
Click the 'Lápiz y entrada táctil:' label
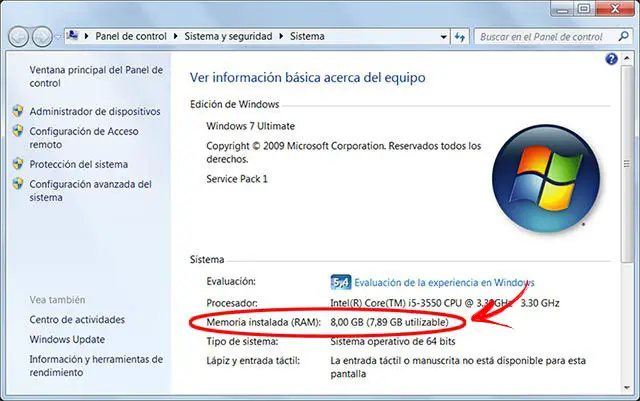coord(253,361)
